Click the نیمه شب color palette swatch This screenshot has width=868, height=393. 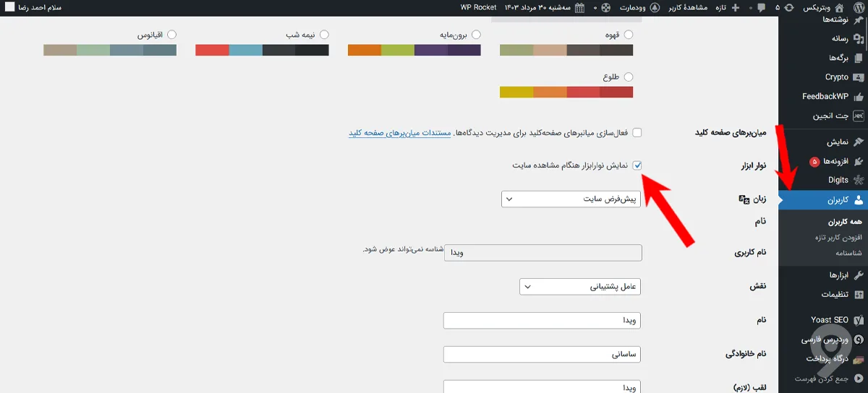pos(263,50)
